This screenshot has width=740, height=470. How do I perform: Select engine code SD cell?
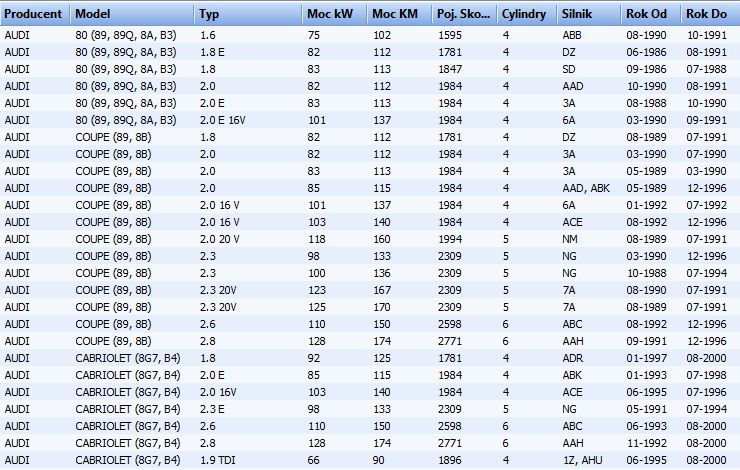coord(569,69)
